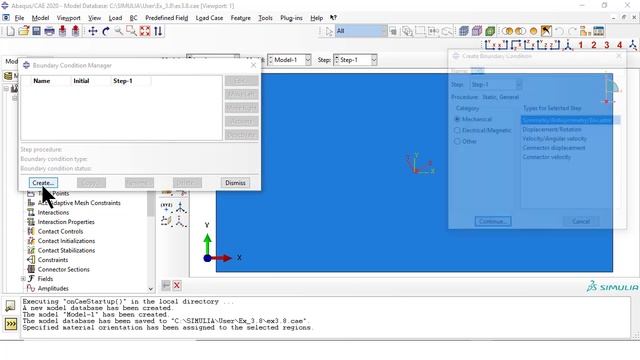Click model tree scrollbar down arrow
The height and width of the screenshot is (360, 640).
click(151, 289)
